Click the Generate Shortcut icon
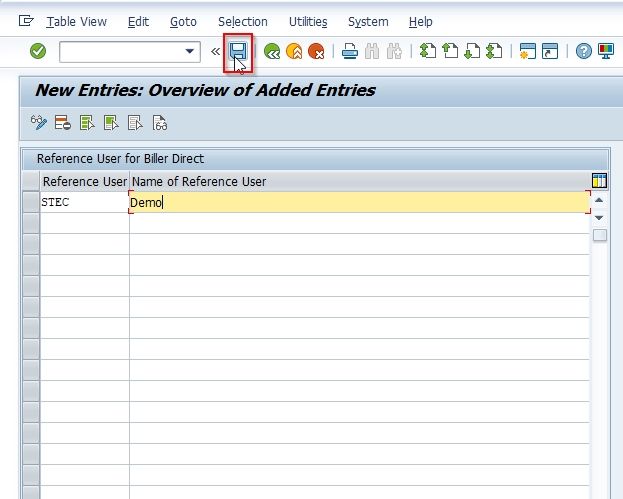 550,51
